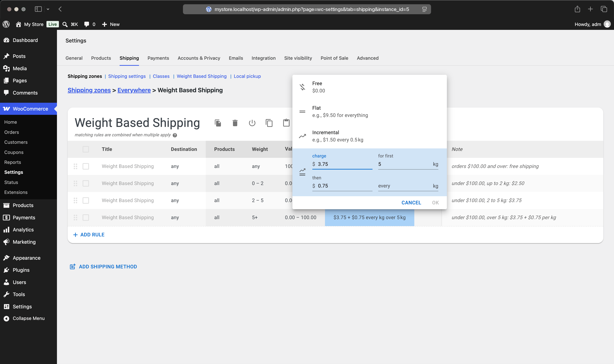The height and width of the screenshot is (364, 614).
Task: Open Coupons in WooCommerce submenu
Action: point(14,152)
